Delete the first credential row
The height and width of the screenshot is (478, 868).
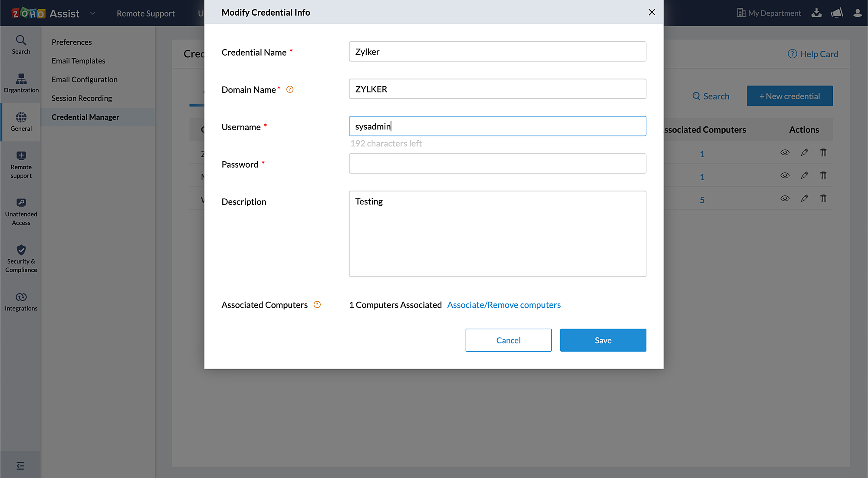pyautogui.click(x=823, y=152)
